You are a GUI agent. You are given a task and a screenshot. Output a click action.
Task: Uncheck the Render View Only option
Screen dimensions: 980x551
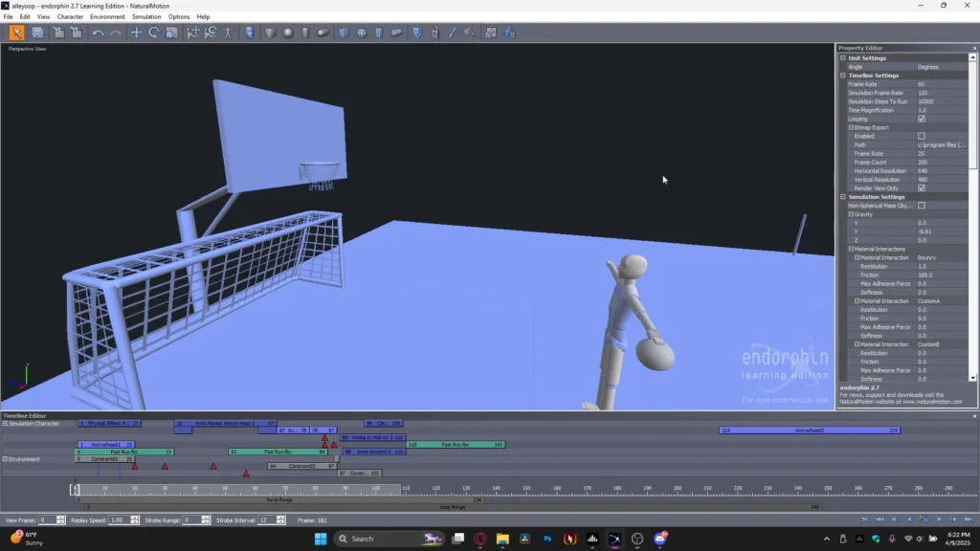(x=923, y=187)
